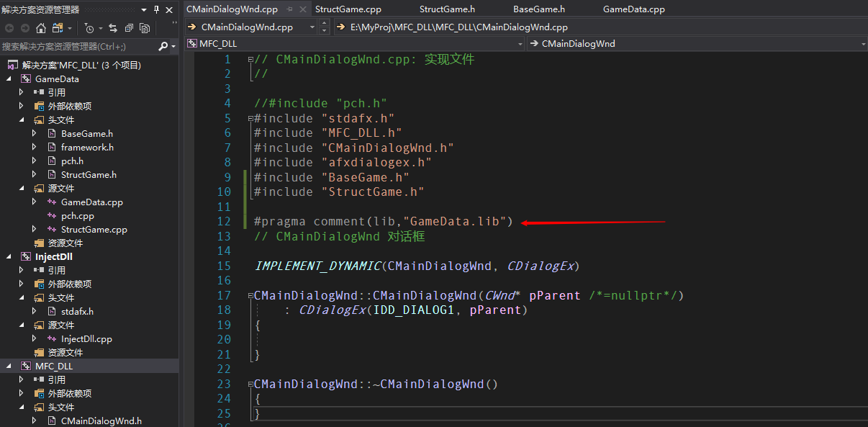Pin the CMainDialogWnd.cpp tab
The image size is (868, 427).
(290, 9)
